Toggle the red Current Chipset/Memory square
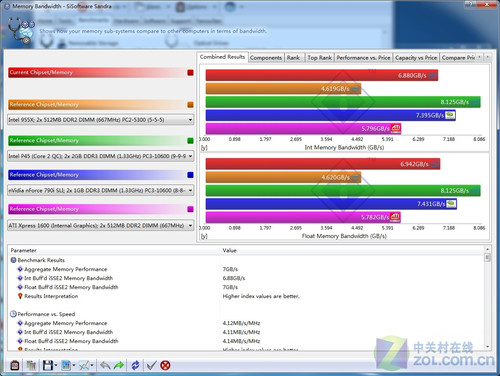This screenshot has width=500, height=376. [190, 72]
